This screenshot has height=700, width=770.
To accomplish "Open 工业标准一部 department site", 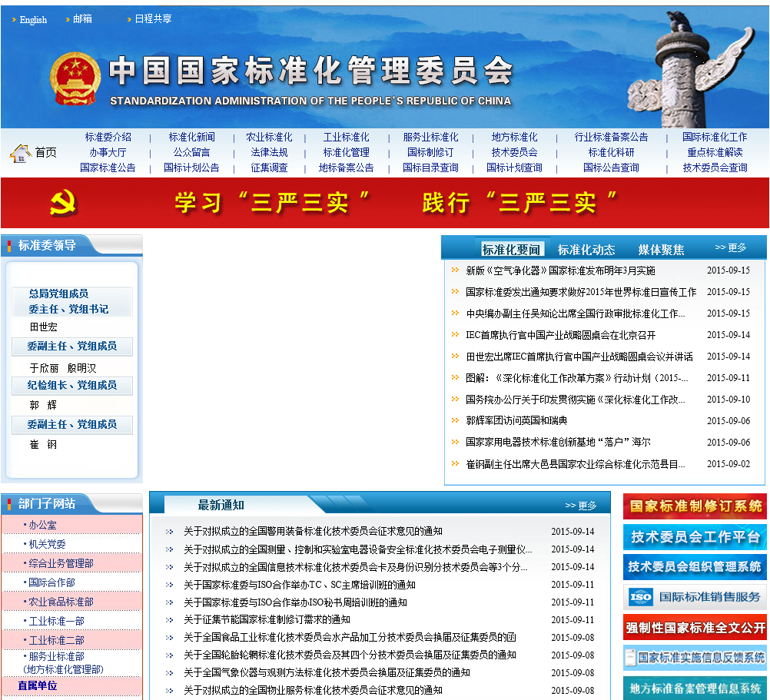I will click(x=56, y=622).
